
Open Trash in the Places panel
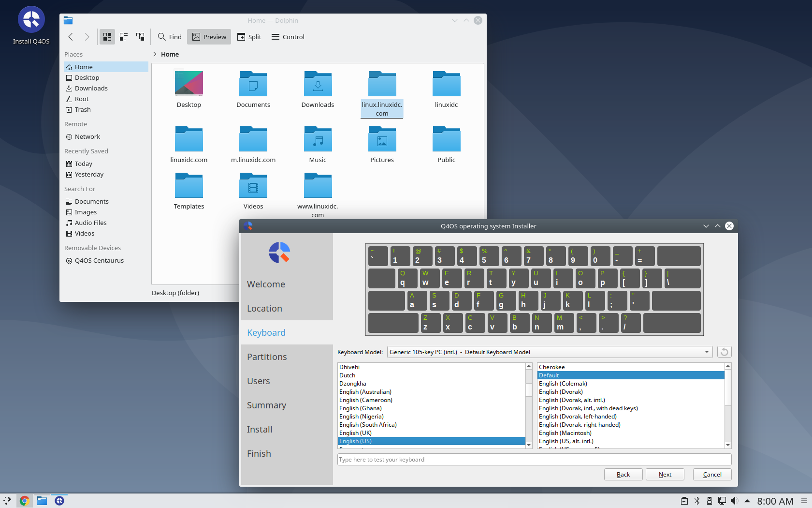[106, 109]
